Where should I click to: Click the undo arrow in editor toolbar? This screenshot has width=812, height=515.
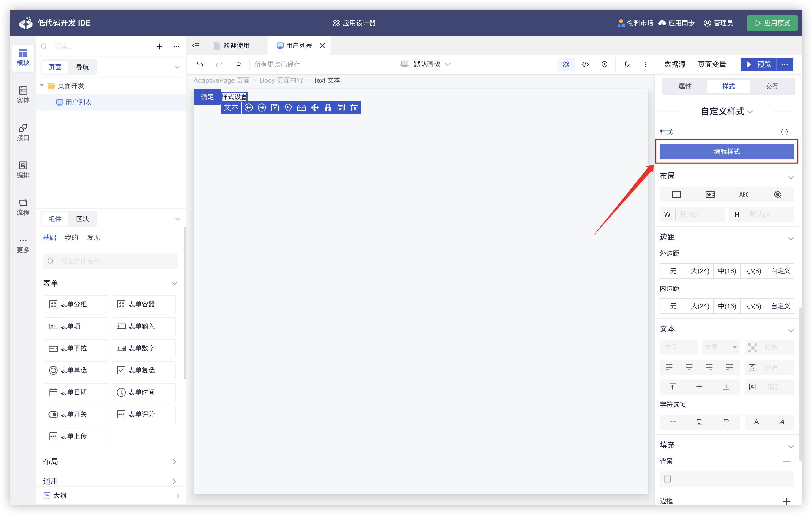tap(200, 64)
